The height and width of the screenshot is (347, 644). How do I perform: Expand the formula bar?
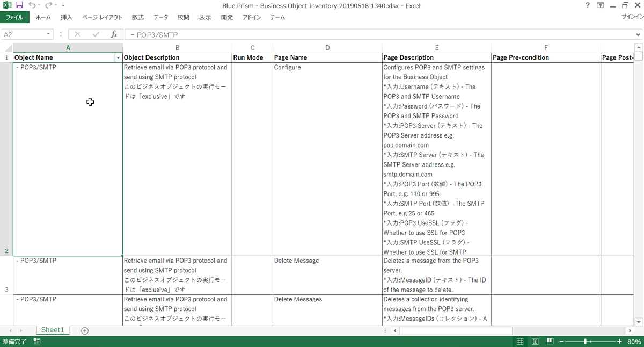pos(638,34)
